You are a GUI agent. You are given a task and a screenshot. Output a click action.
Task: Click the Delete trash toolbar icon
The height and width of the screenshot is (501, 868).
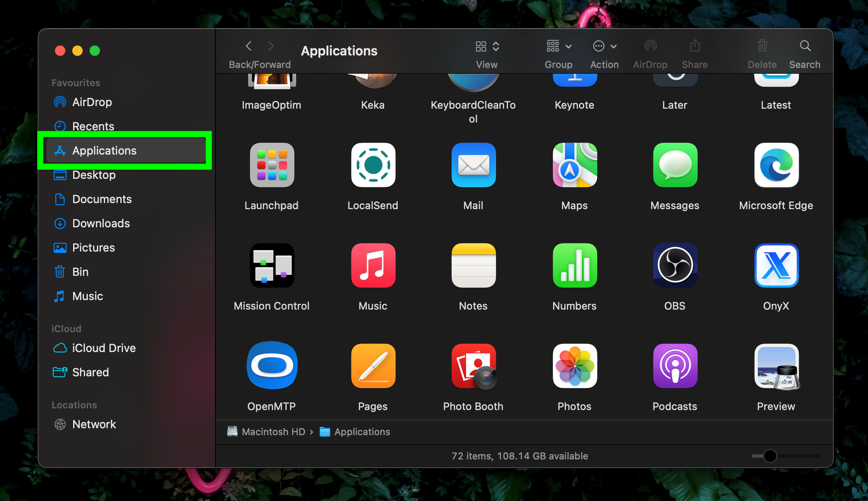[762, 46]
